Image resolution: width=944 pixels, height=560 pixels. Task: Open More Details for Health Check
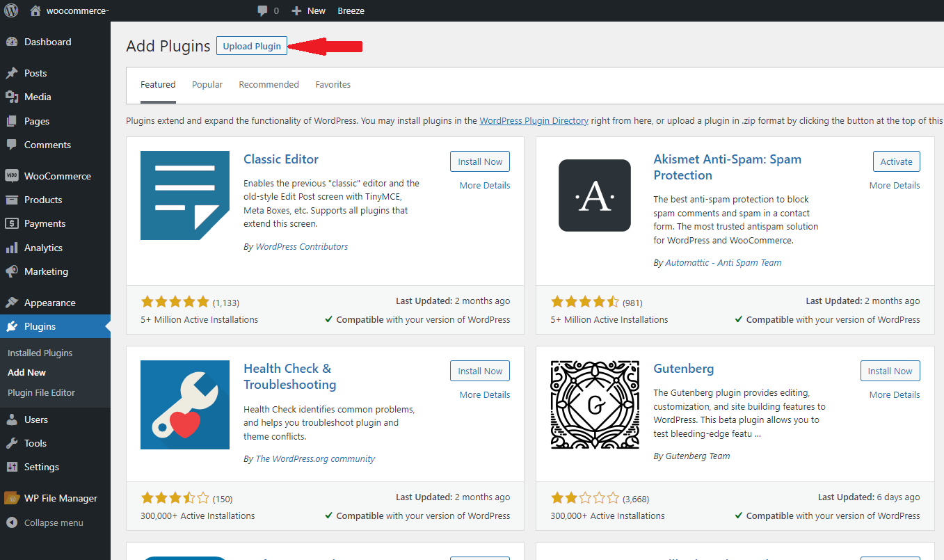tap(485, 395)
